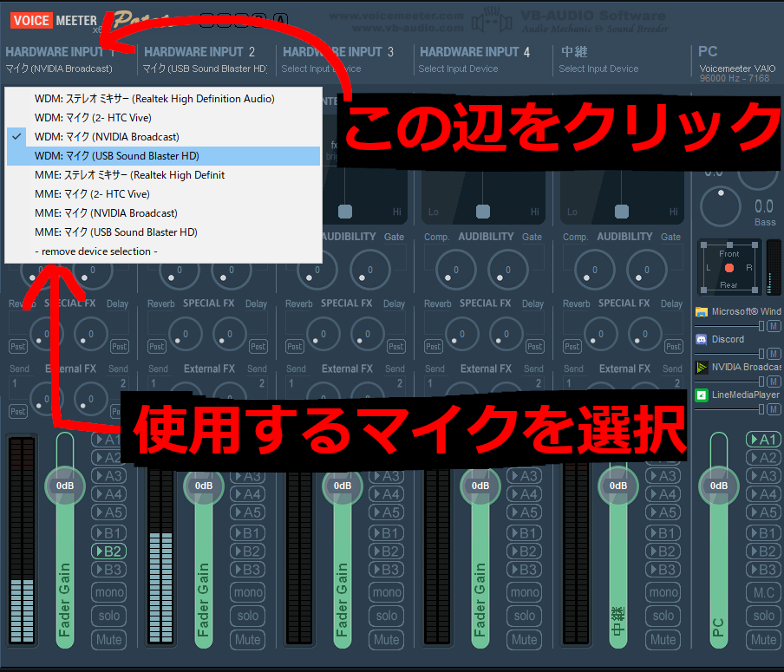Screen dimensions: 784x672
Task: Mute the Discord app with its M button
Action: tap(774, 354)
